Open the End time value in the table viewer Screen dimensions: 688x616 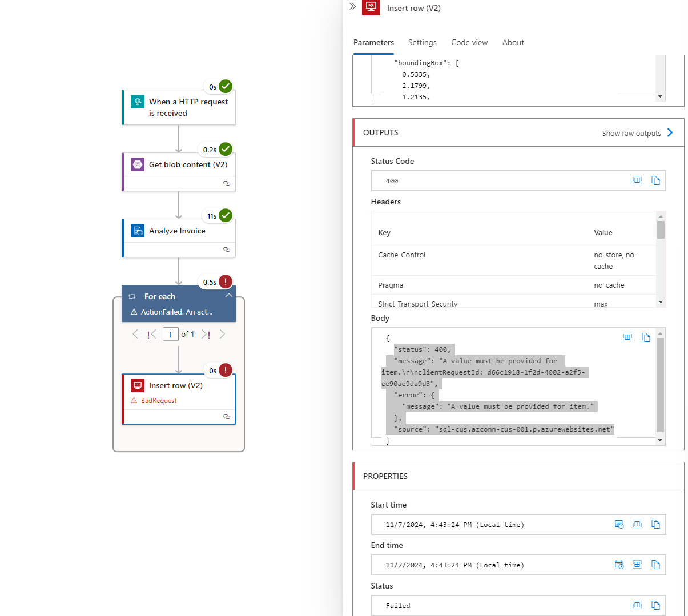637,565
